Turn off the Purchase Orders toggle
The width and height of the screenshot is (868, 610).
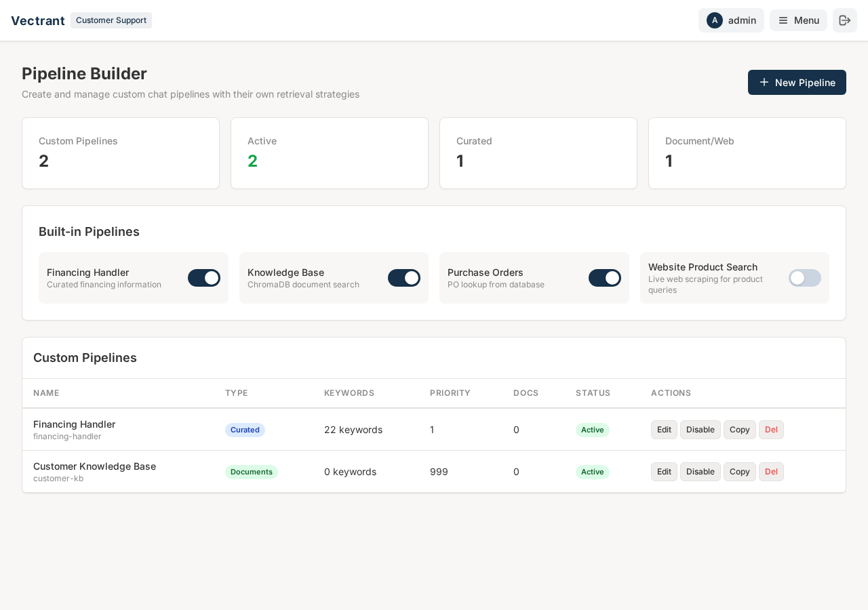pyautogui.click(x=604, y=278)
